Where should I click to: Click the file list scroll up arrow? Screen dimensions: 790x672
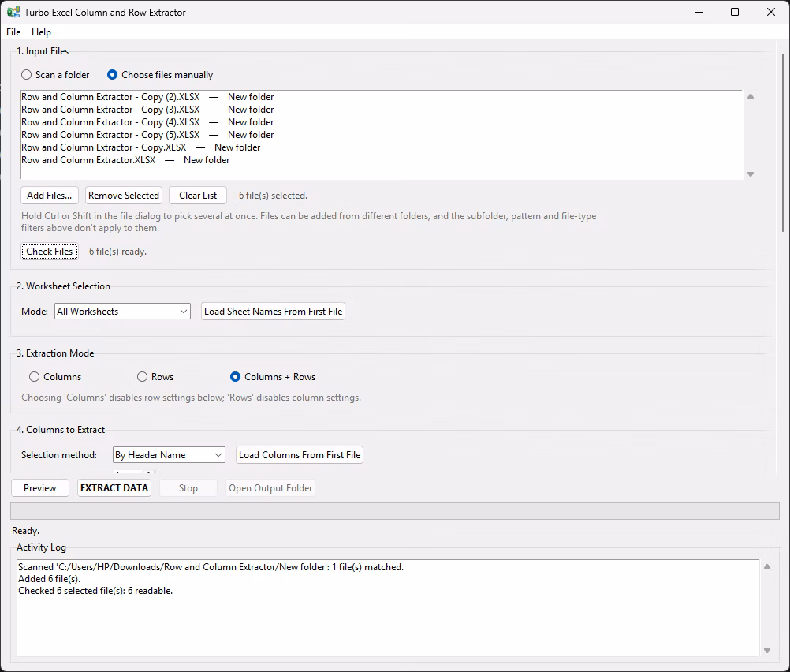(x=751, y=96)
